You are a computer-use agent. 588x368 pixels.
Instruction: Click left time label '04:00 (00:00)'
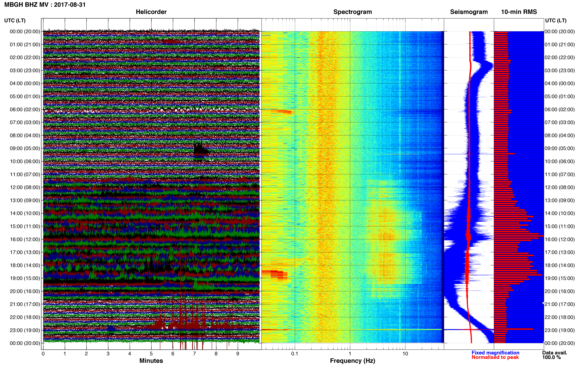click(x=25, y=83)
